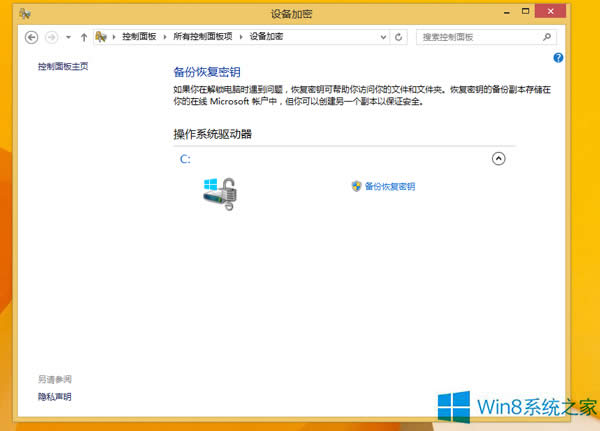Click the search magnifier icon
The width and height of the screenshot is (600, 431).
pos(547,37)
